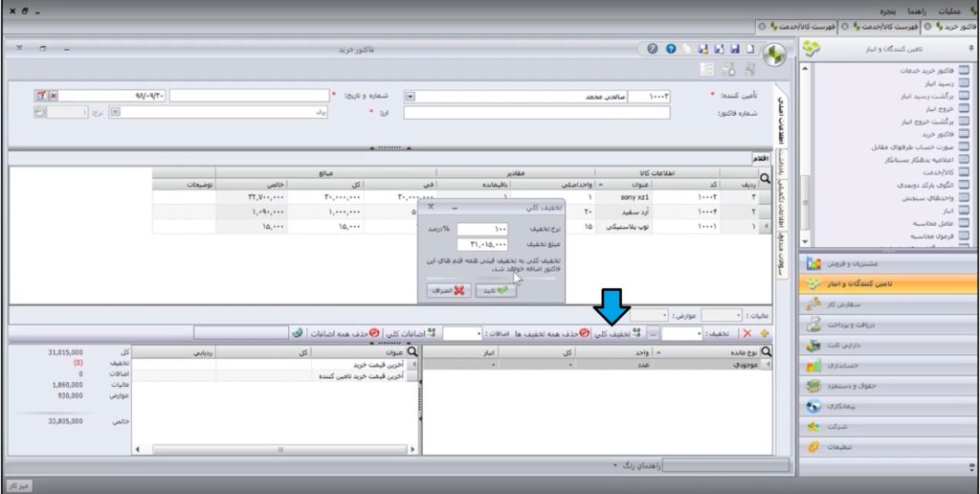Open the دریافت و پرداخت module icon
The image size is (980, 494).
(x=813, y=326)
